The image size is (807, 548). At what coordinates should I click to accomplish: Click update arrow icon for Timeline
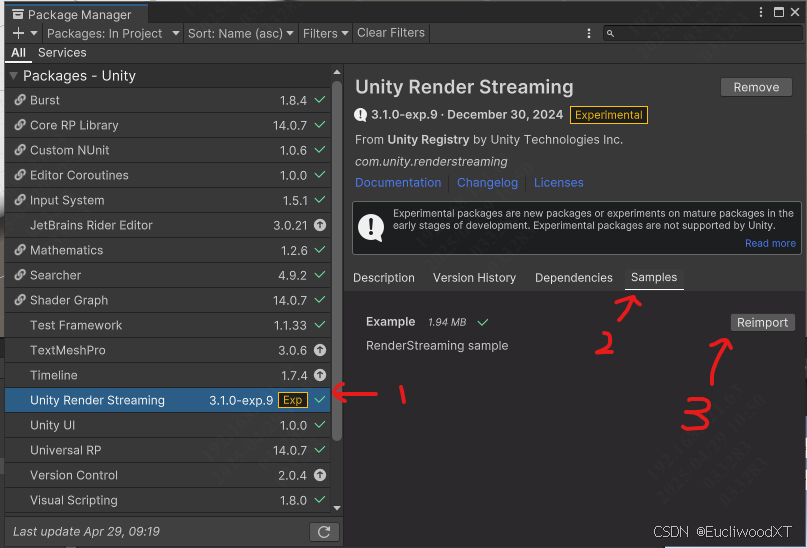320,375
